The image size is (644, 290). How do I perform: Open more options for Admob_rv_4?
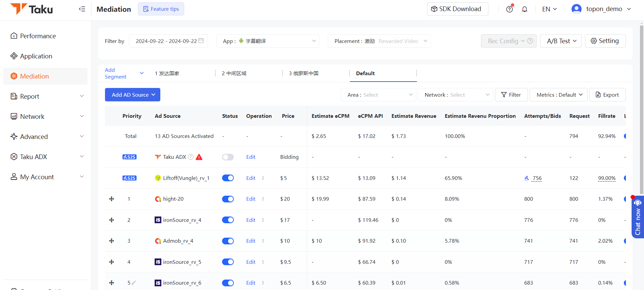pyautogui.click(x=263, y=241)
